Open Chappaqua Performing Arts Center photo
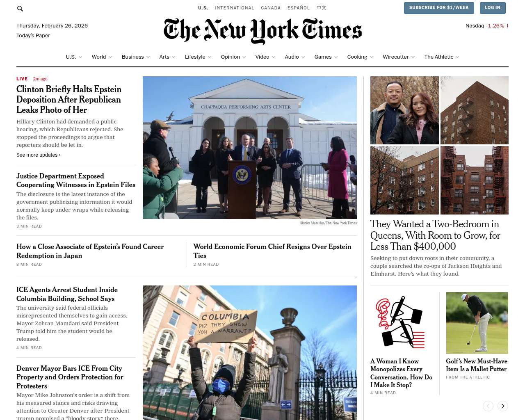The height and width of the screenshot is (420, 525). (250, 148)
